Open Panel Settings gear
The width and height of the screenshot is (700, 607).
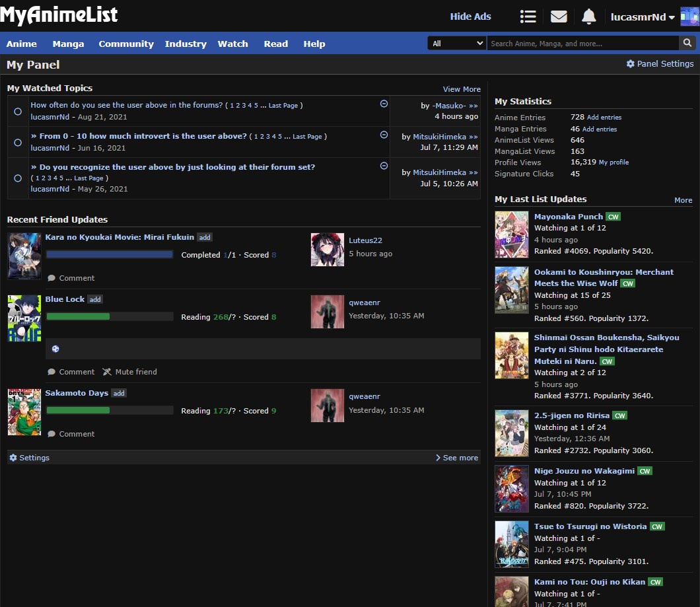click(x=660, y=64)
